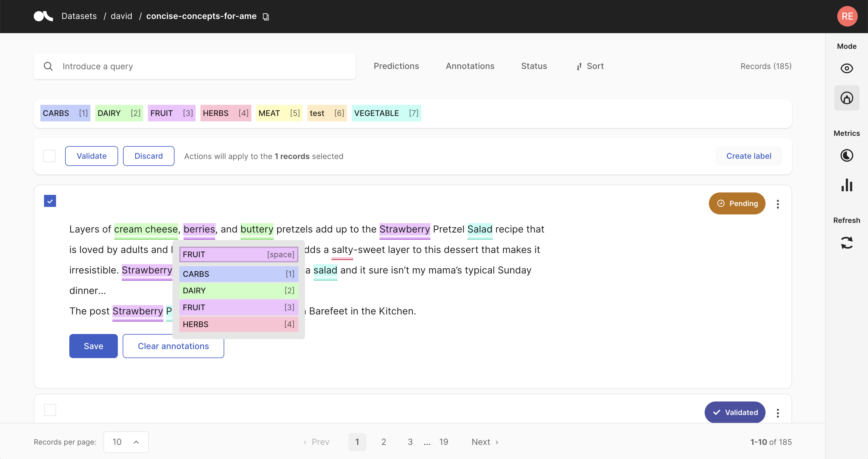Click Create label
The height and width of the screenshot is (459, 868).
pyautogui.click(x=749, y=156)
